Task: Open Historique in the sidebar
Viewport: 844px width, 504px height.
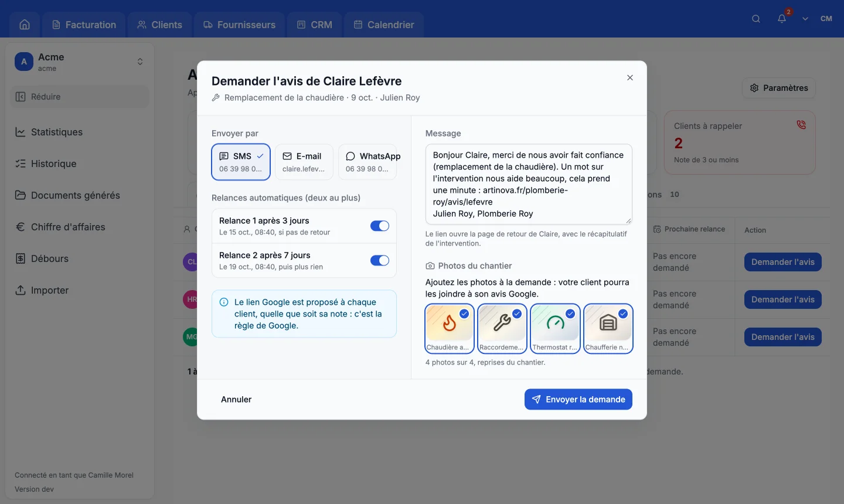Action: (80, 164)
